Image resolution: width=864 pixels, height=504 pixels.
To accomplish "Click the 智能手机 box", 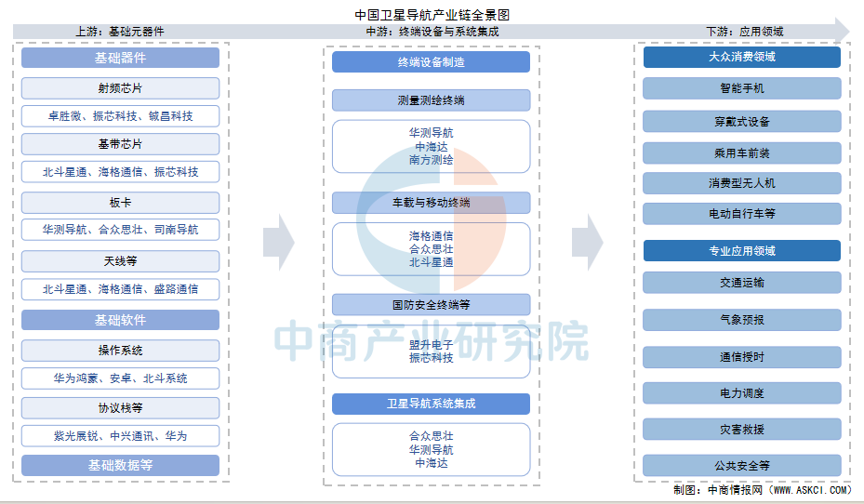I will [x=741, y=88].
